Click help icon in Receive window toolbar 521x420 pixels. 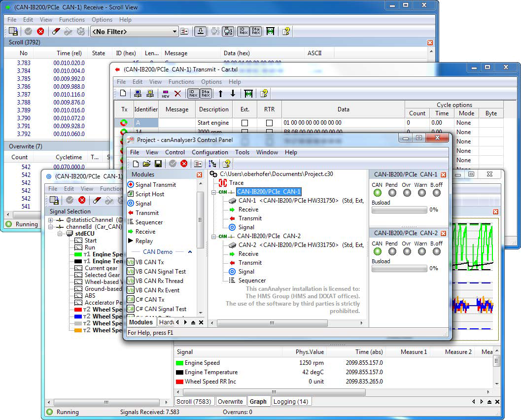(286, 31)
